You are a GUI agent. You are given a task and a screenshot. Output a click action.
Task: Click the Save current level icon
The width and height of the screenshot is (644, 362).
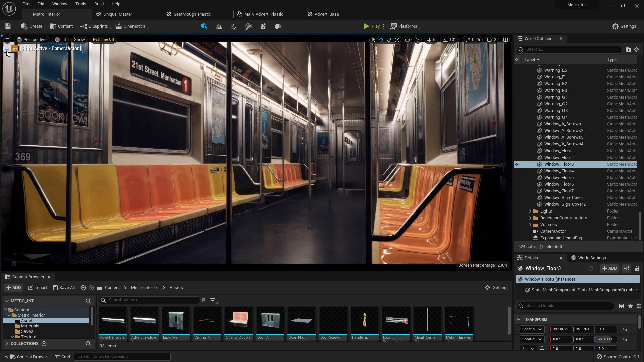coord(8,26)
